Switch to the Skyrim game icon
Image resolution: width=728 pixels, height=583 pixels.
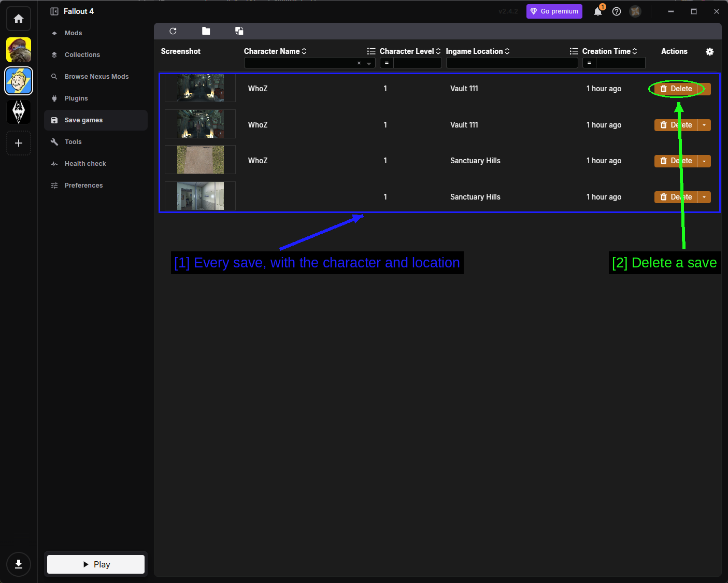(19, 112)
